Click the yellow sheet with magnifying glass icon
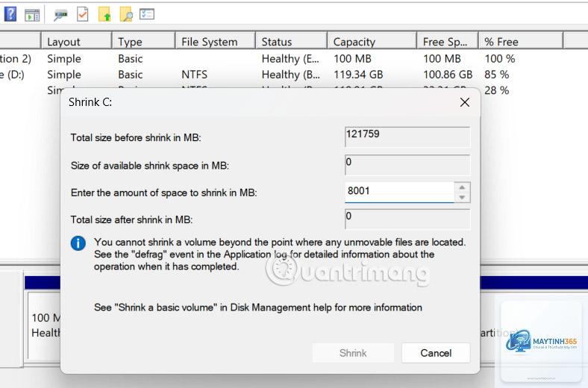Screen dimensions: 588x388 (126, 14)
